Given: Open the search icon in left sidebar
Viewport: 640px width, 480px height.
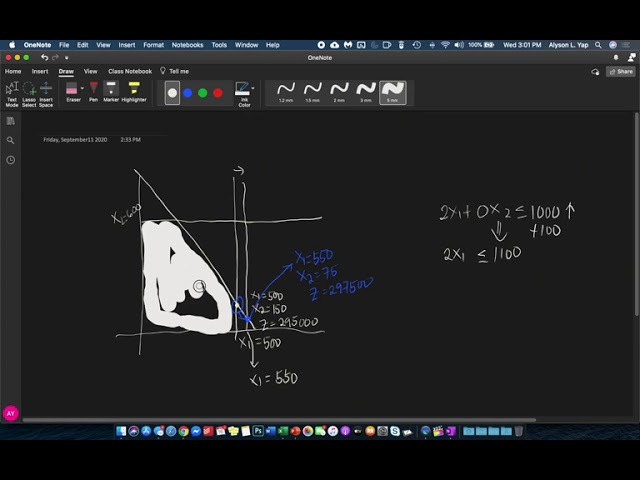Looking at the screenshot, I should click(11, 140).
